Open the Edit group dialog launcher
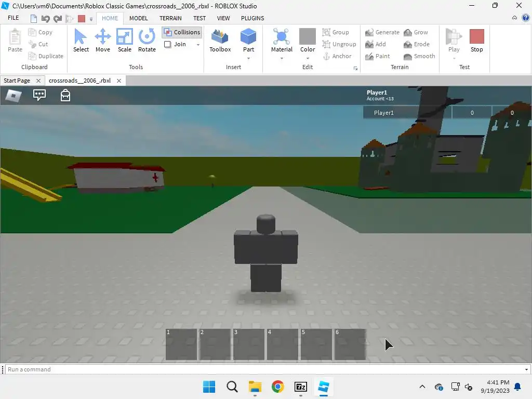Image resolution: width=532 pixels, height=399 pixels. (355, 68)
